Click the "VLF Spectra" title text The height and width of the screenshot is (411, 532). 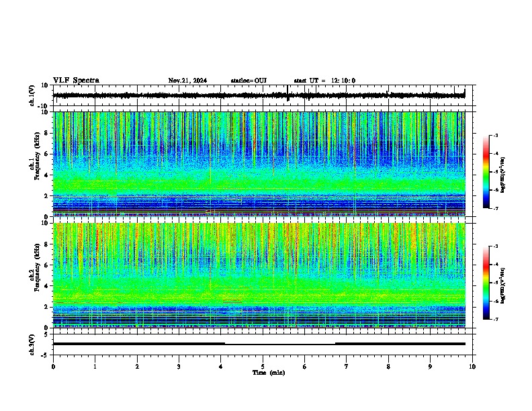[x=76, y=81]
